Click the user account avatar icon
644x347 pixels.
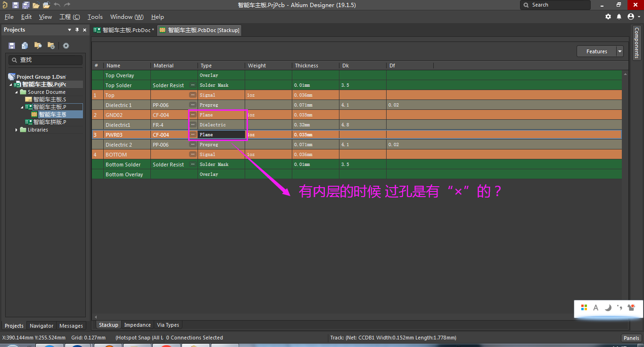pos(631,17)
